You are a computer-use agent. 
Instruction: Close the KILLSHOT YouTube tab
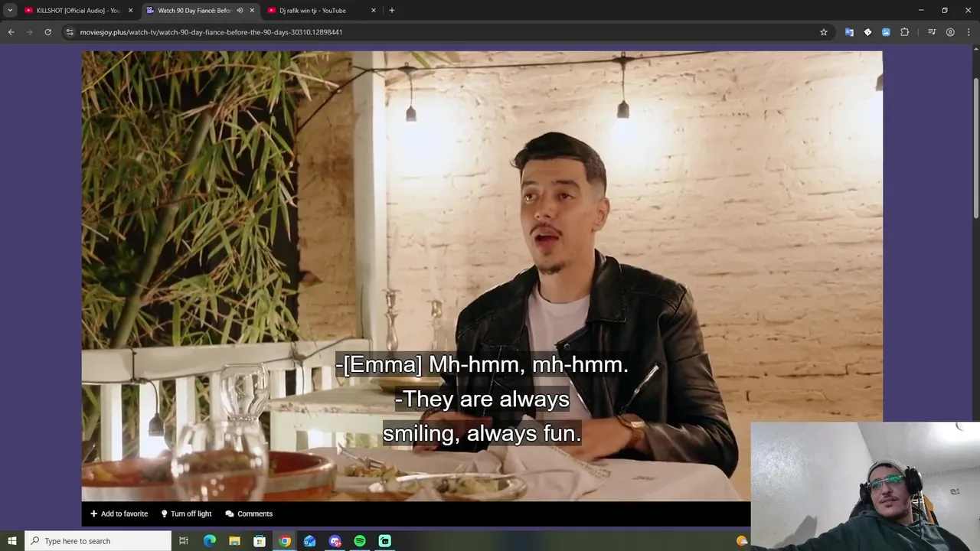coord(130,10)
